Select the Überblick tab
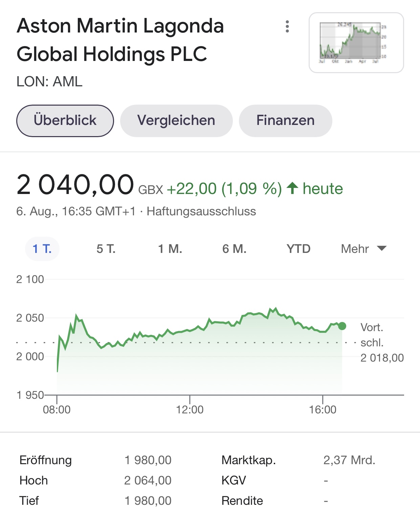This screenshot has height=518, width=420. pos(65,121)
